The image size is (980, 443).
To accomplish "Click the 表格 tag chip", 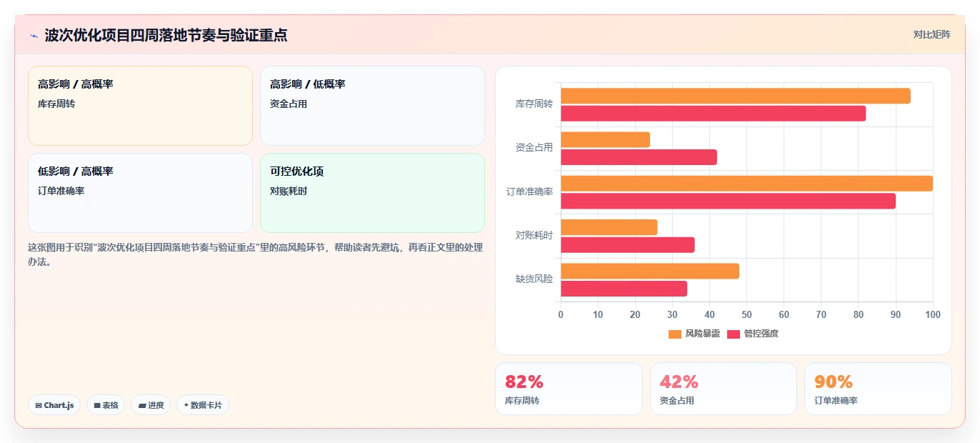I will tap(106, 405).
